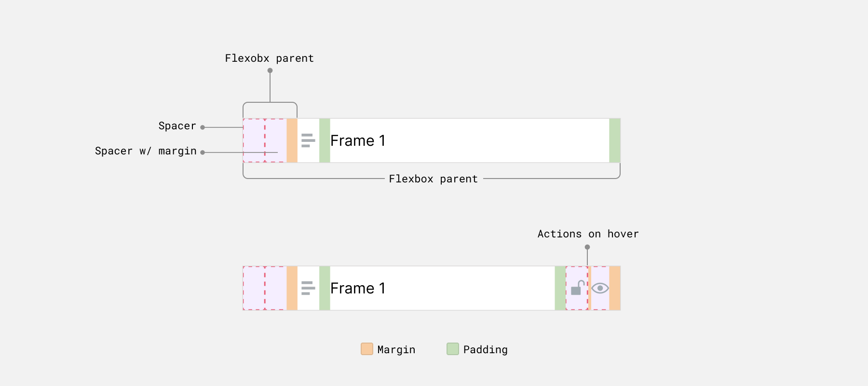
Task: Select "Frame 1" name in row without hover actions
Action: pyautogui.click(x=358, y=140)
